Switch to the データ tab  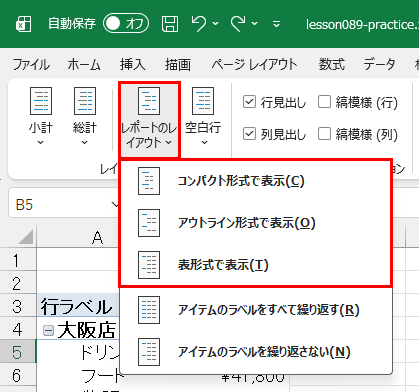coord(379,64)
